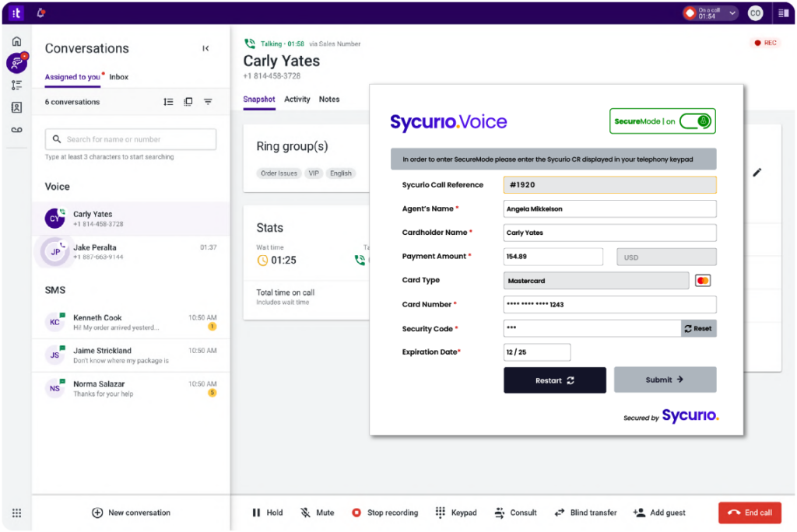Switch to Activity tab
Image resolution: width=797 pixels, height=532 pixels.
click(x=297, y=99)
